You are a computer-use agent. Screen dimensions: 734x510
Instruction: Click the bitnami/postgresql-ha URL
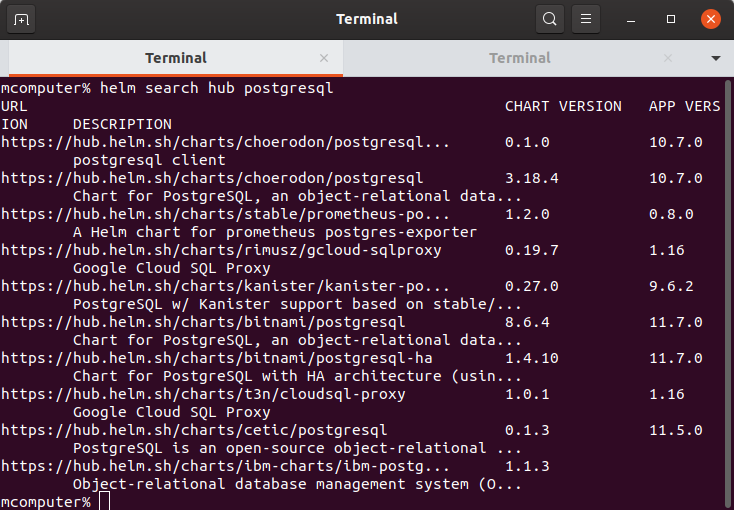pos(217,358)
